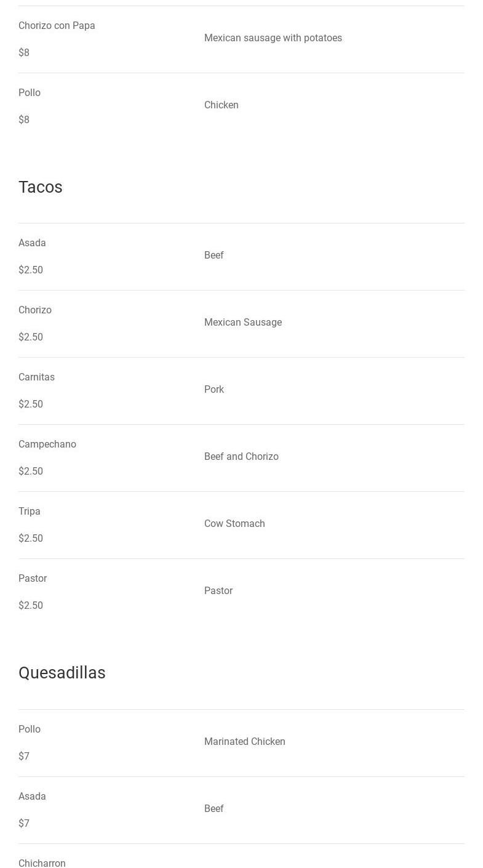Click the Beef and Chorizo description

pos(241,457)
